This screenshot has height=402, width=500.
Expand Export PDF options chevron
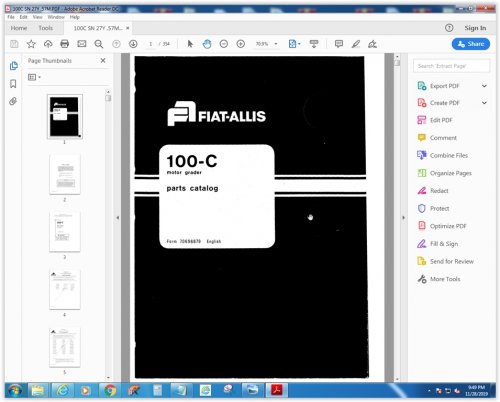(484, 86)
